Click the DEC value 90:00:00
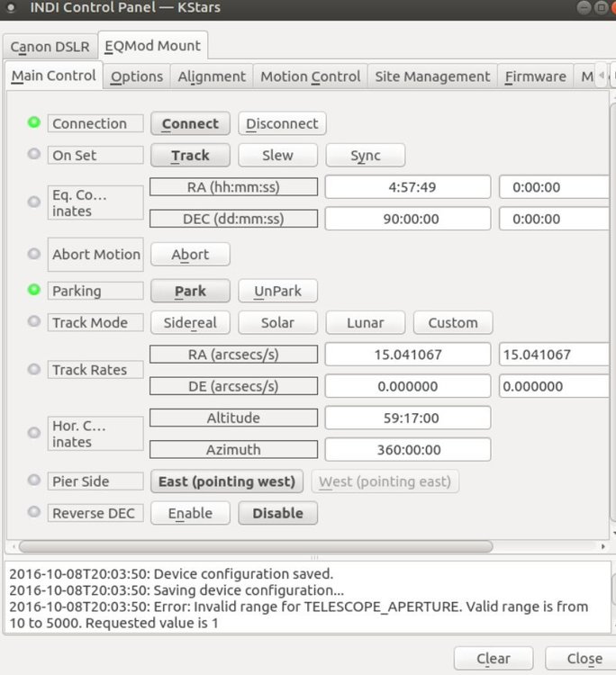Screen dimensions: 616x675 click(x=408, y=219)
